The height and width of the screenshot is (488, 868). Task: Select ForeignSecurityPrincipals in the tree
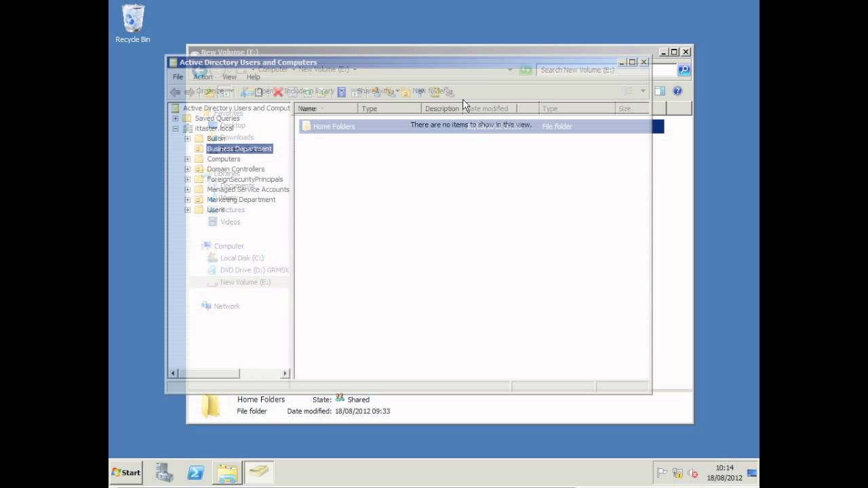pos(245,179)
